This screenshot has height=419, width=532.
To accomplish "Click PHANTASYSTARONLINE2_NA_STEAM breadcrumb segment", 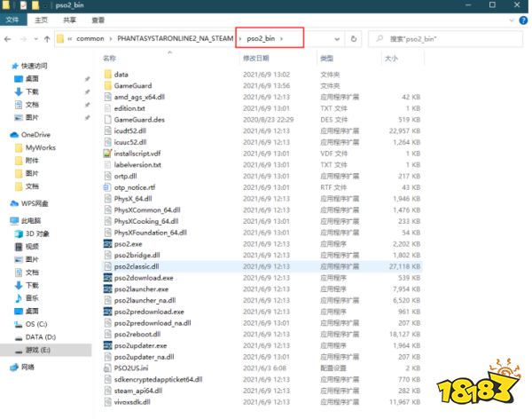I will point(175,38).
